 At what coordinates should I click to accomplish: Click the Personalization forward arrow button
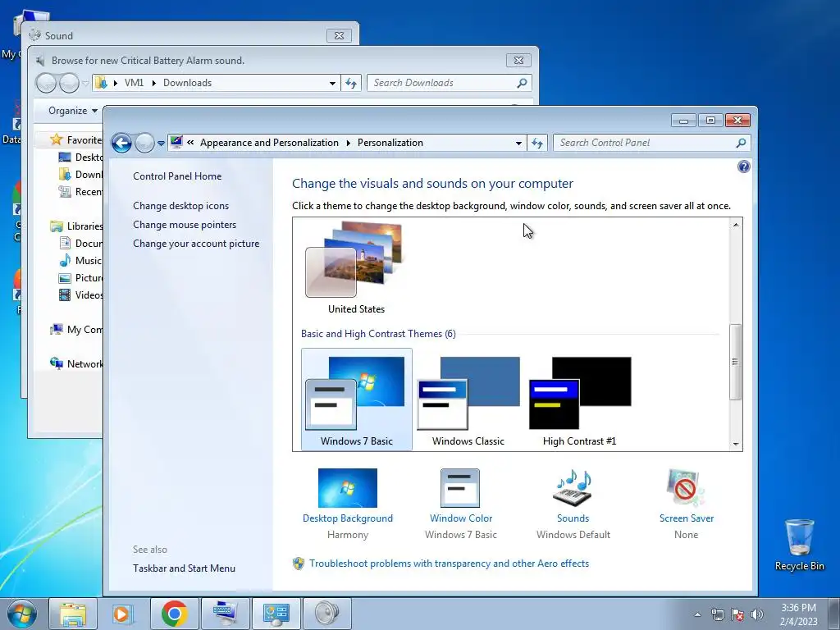coord(144,143)
